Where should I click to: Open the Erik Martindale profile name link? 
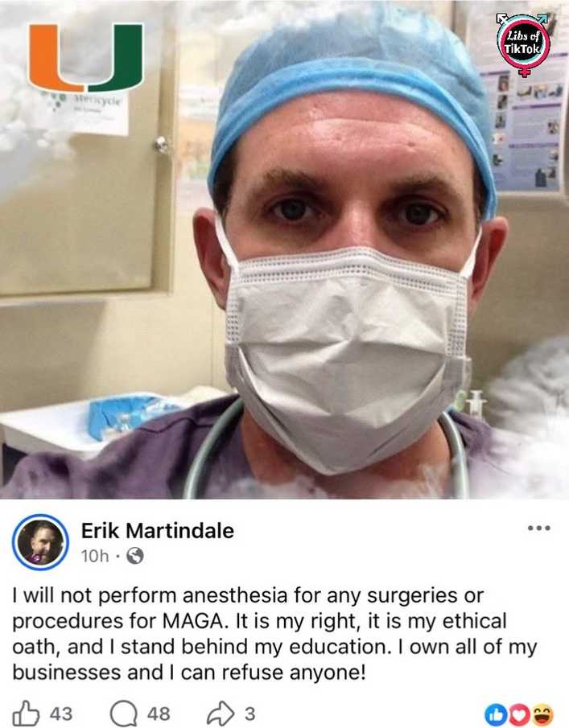[158, 531]
